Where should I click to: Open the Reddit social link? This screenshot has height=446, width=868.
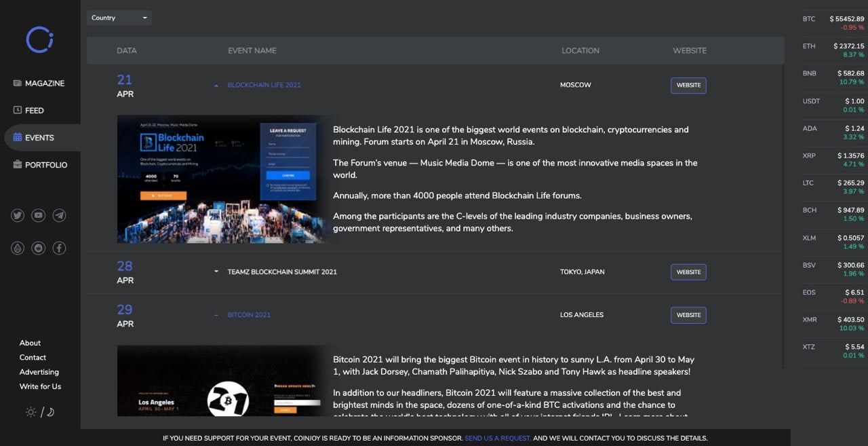pyautogui.click(x=39, y=248)
